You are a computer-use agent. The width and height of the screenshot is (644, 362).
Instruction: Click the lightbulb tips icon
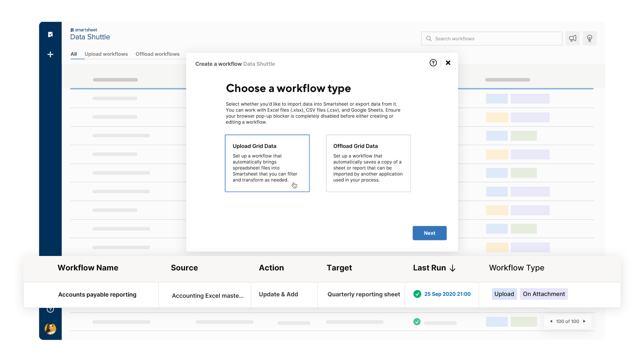(x=589, y=38)
